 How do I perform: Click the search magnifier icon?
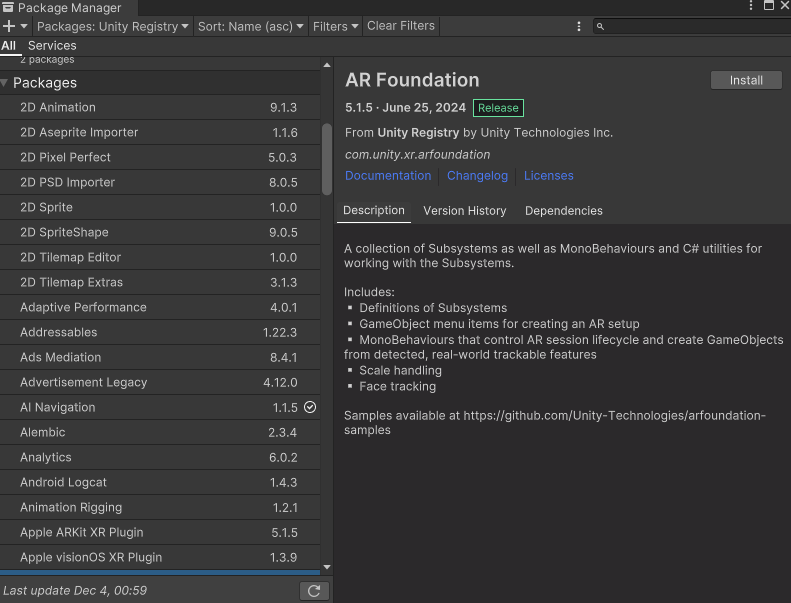point(600,27)
